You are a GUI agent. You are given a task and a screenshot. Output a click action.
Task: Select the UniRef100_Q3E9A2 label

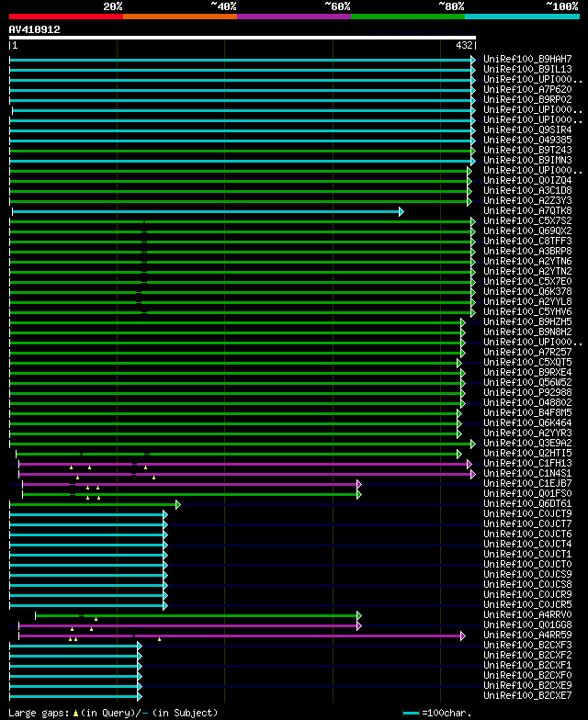coord(527,443)
